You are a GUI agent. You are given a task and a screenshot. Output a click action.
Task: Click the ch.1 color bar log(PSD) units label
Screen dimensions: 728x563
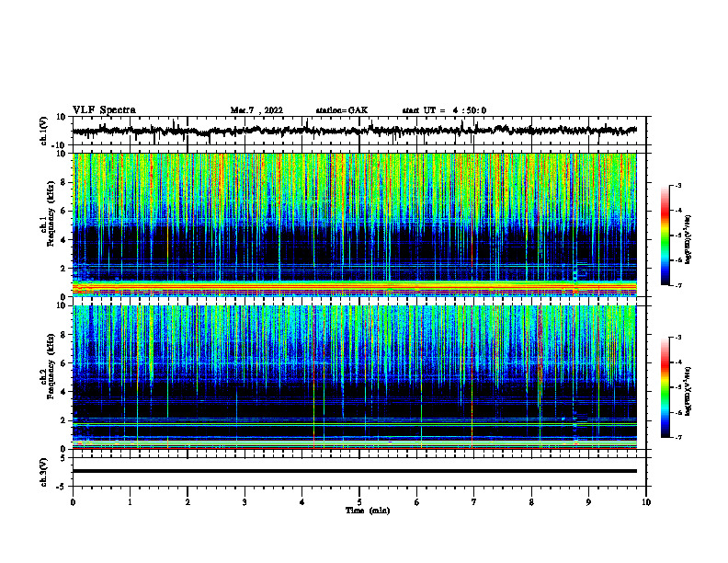coord(688,239)
